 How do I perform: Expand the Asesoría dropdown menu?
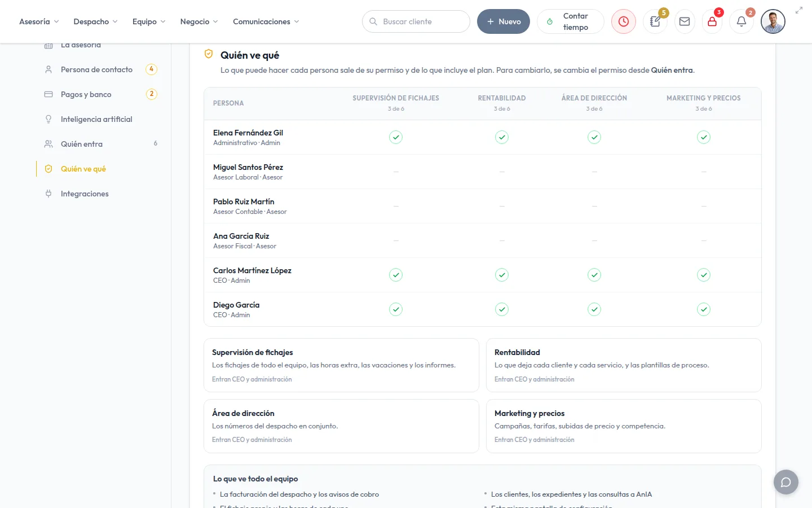coord(39,21)
